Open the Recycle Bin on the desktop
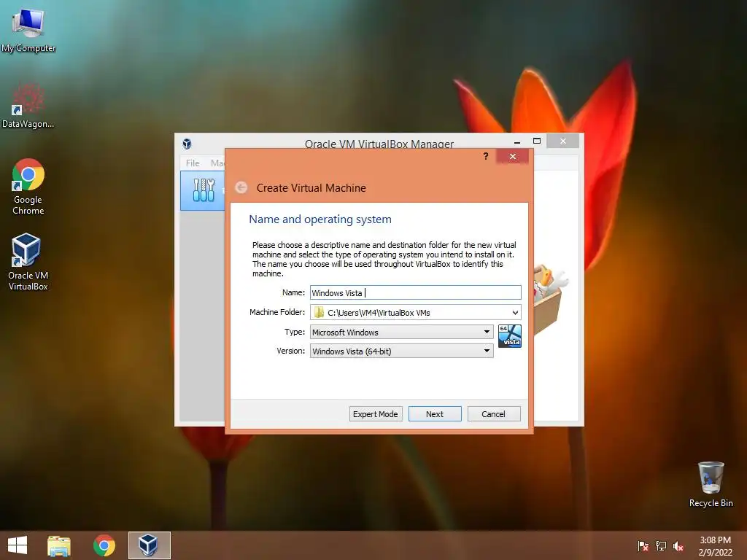Image resolution: width=747 pixels, height=560 pixels. pos(711,484)
